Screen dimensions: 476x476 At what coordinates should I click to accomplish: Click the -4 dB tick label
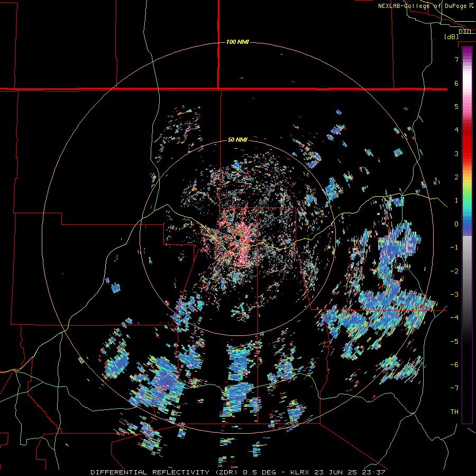pyautogui.click(x=454, y=317)
